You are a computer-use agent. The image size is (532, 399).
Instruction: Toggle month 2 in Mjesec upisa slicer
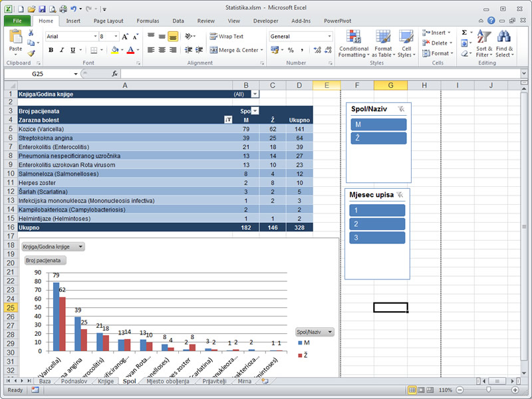pos(377,224)
